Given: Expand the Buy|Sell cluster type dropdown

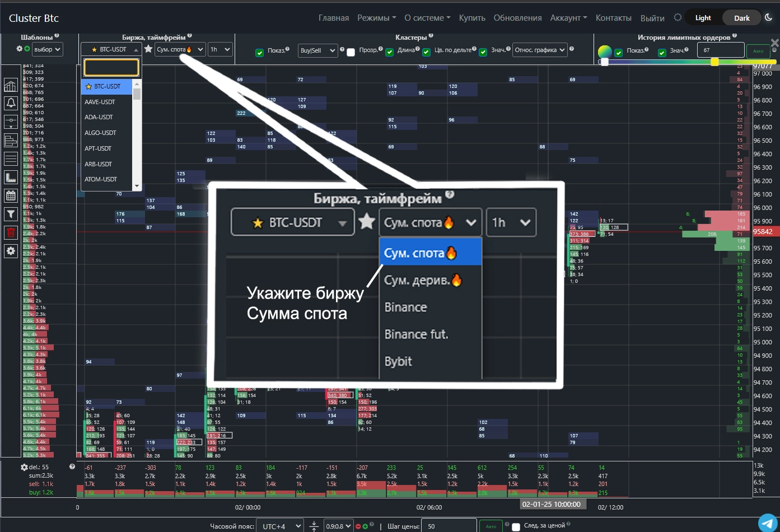Looking at the screenshot, I should coord(317,50).
